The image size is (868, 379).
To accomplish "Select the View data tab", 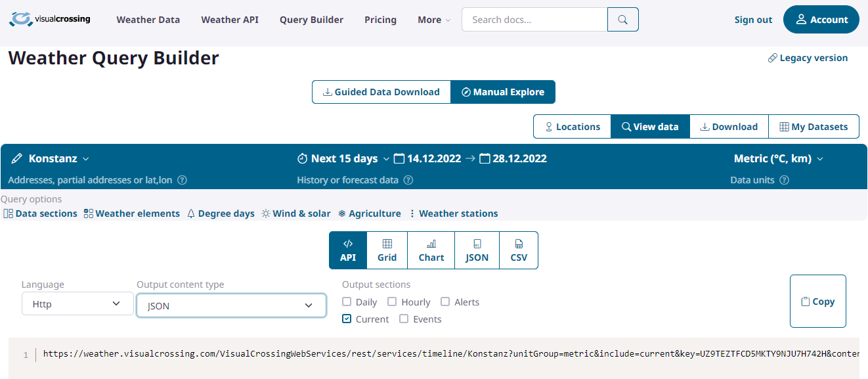I will [650, 127].
